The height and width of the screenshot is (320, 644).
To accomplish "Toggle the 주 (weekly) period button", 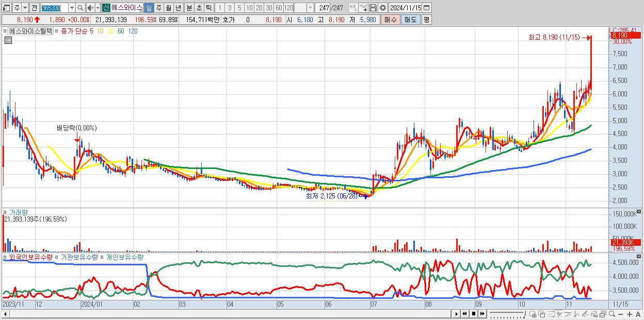I will (x=159, y=8).
